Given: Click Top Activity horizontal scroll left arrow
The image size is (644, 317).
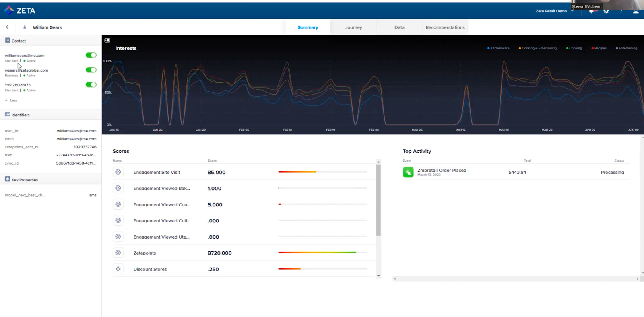Looking at the screenshot, I should pyautogui.click(x=395, y=278).
